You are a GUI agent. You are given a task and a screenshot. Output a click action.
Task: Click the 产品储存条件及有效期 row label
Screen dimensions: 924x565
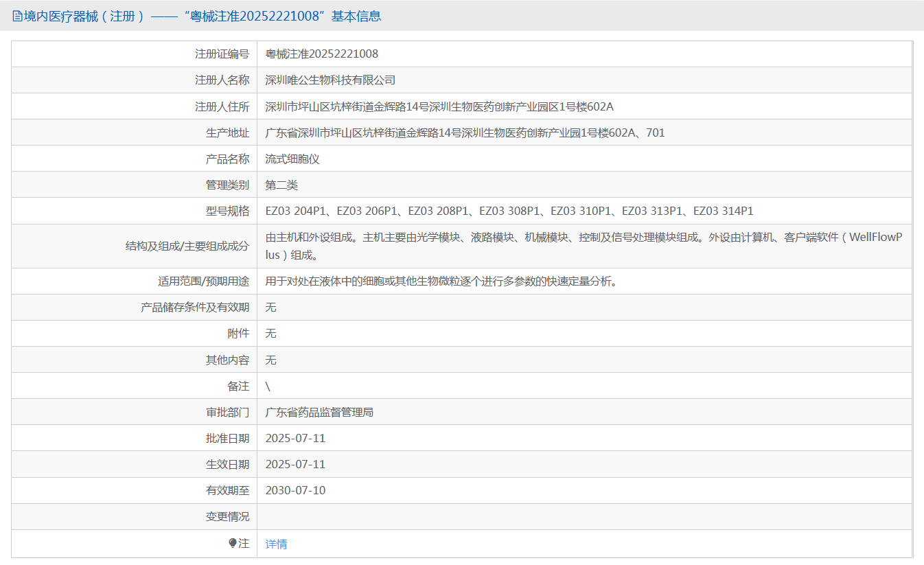point(195,307)
